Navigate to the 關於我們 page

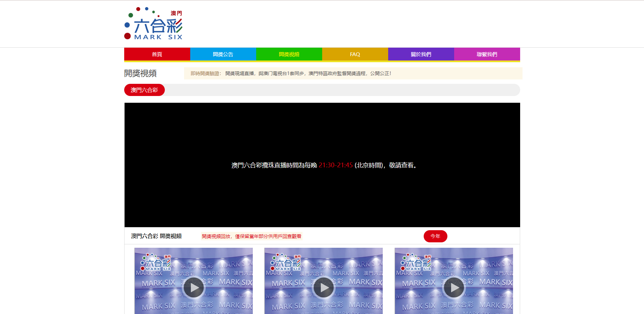(x=421, y=54)
